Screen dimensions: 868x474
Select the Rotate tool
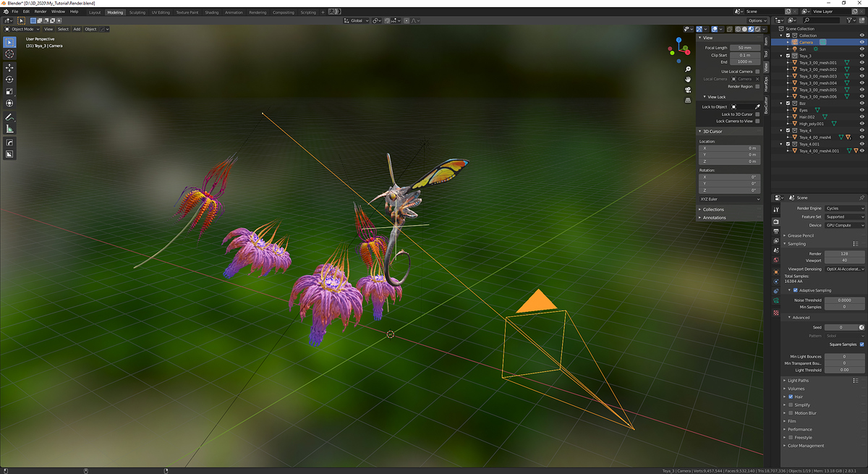tap(9, 79)
